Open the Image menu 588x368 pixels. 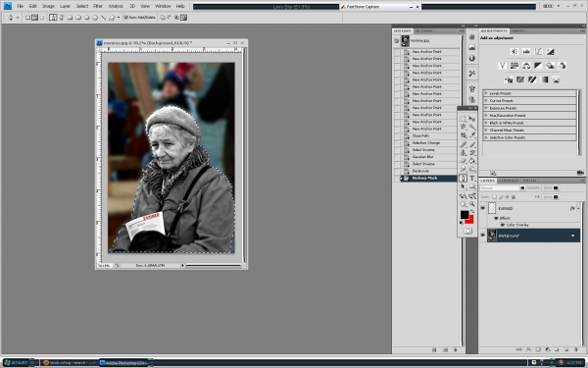click(48, 6)
